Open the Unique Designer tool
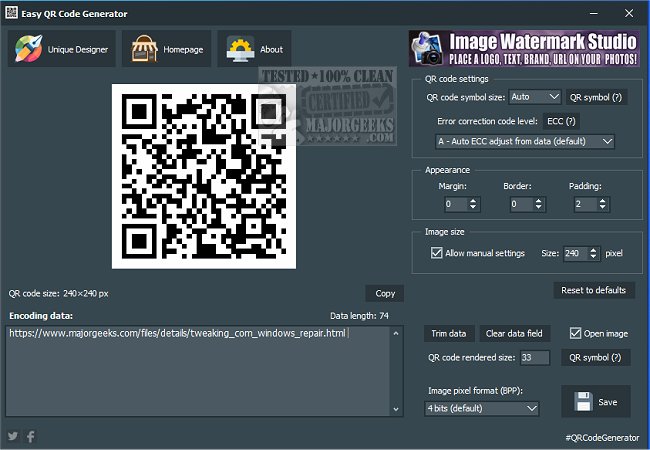 tap(62, 49)
